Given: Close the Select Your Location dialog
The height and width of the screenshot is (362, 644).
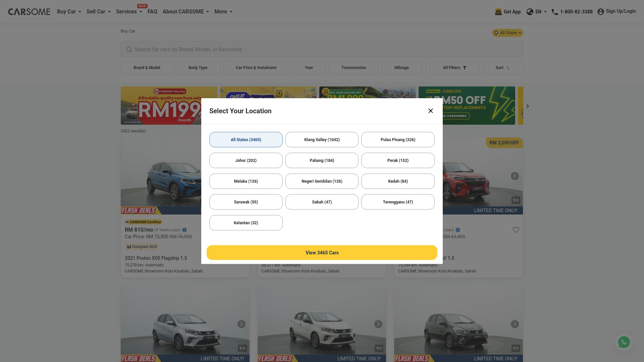Looking at the screenshot, I should (x=431, y=111).
